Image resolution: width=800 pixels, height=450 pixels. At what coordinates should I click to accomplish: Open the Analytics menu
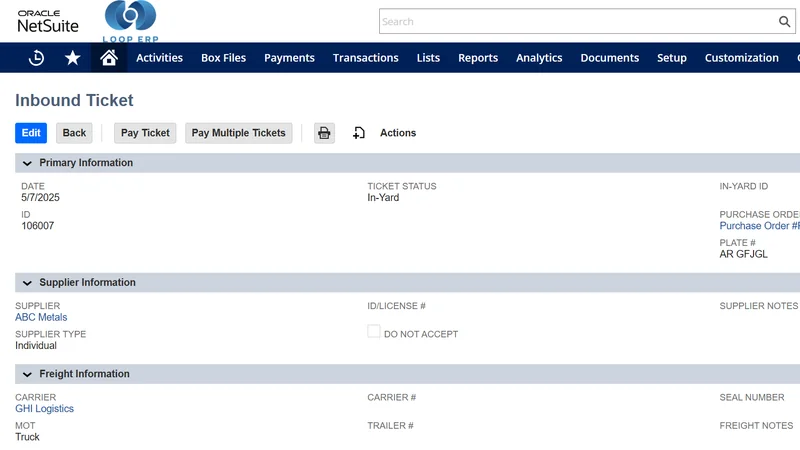pos(539,58)
